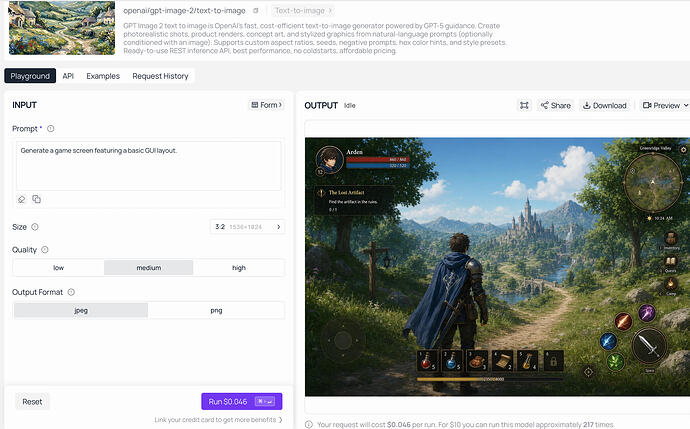Click The Lost Artifact quest panel
Screen dimensions: 690x429
click(354, 200)
